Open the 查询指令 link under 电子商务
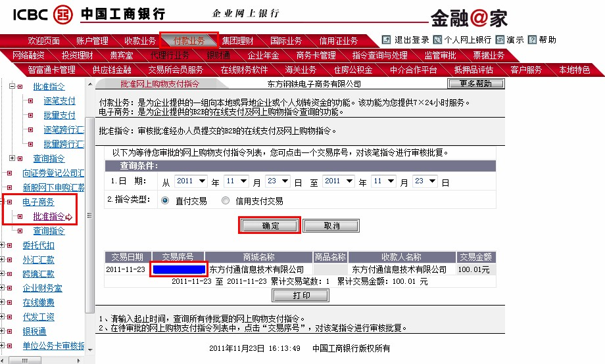The image size is (605, 364). [49, 231]
